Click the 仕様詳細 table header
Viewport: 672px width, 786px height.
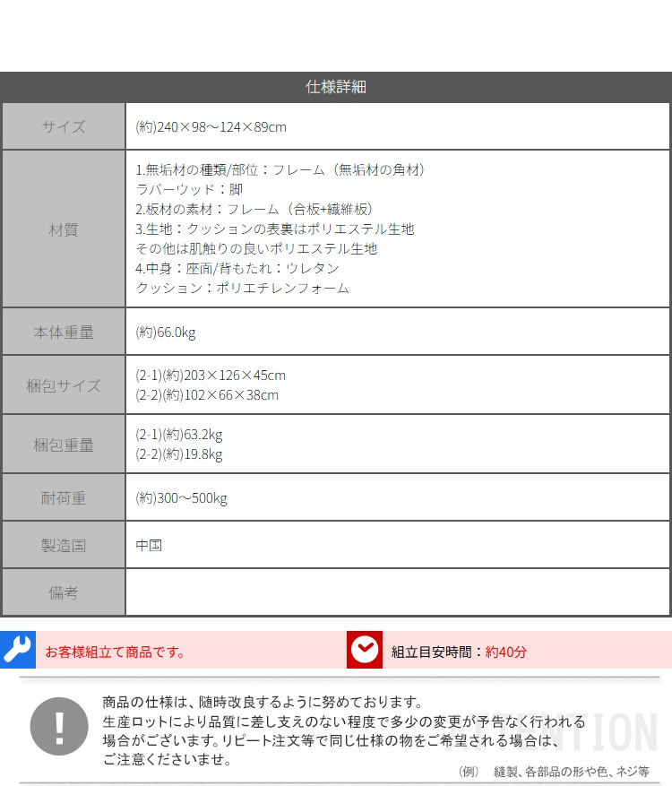coord(336,87)
